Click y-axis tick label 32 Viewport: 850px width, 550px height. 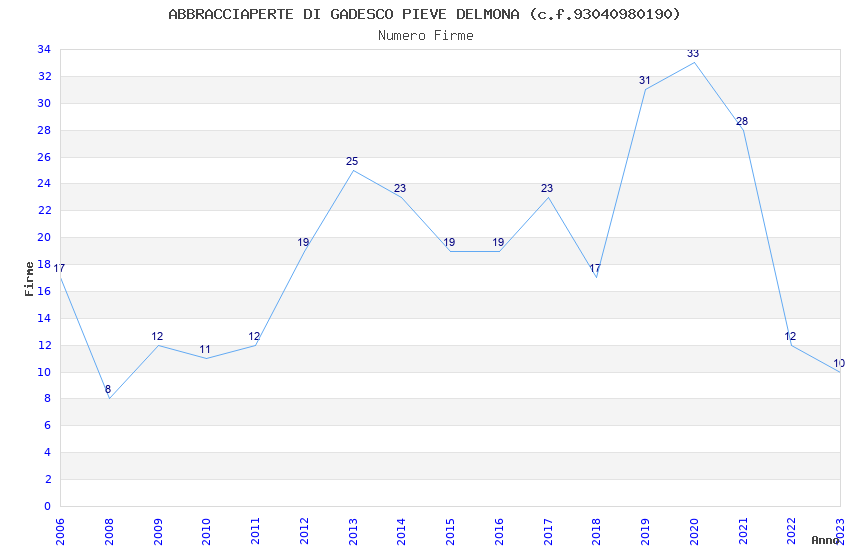point(44,76)
